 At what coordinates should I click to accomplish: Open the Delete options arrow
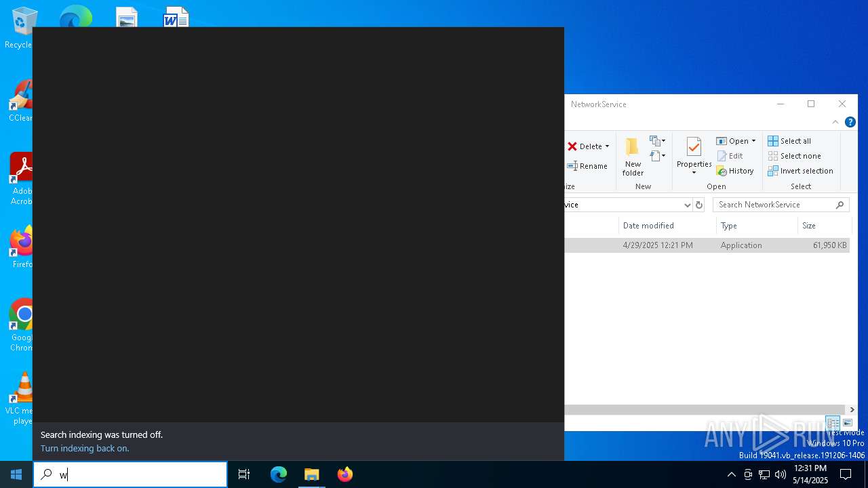pos(607,146)
